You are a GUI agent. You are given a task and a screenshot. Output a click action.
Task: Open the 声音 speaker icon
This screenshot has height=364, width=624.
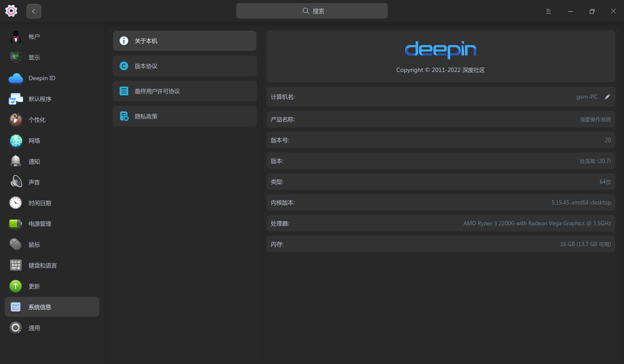16,182
